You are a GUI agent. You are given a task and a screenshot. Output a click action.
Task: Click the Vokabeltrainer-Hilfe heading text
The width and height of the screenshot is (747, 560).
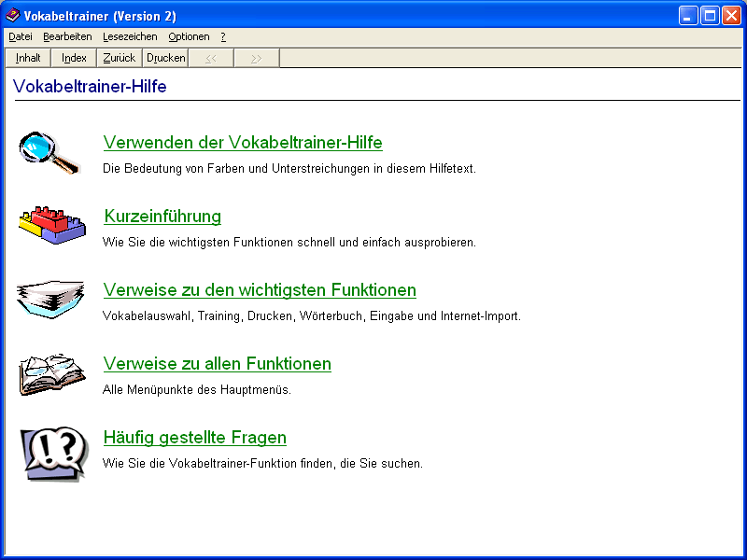pos(90,86)
